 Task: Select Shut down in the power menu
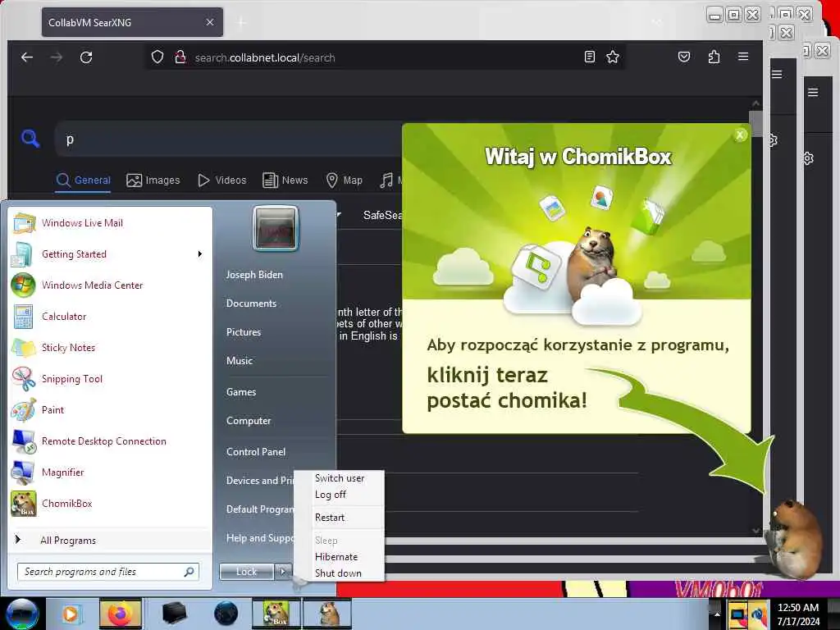pos(338,573)
